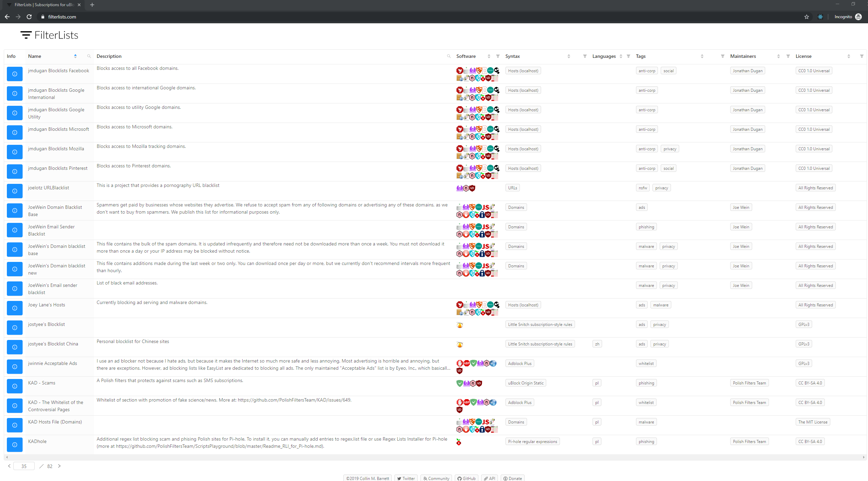Sort table by Syntax column
Image resolution: width=868 pixels, height=481 pixels.
569,56
